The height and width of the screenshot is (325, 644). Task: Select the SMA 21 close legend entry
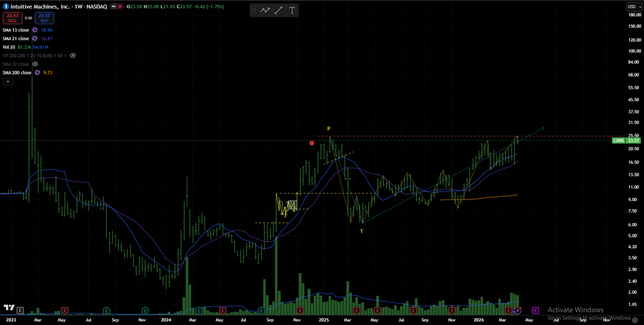[x=16, y=39]
